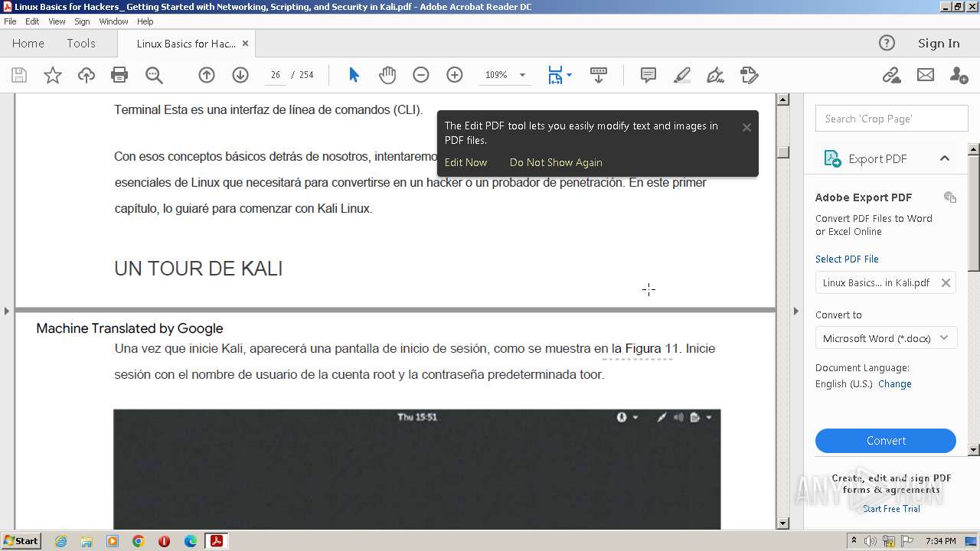Click the Search 'Crop Page' field

[x=891, y=119]
